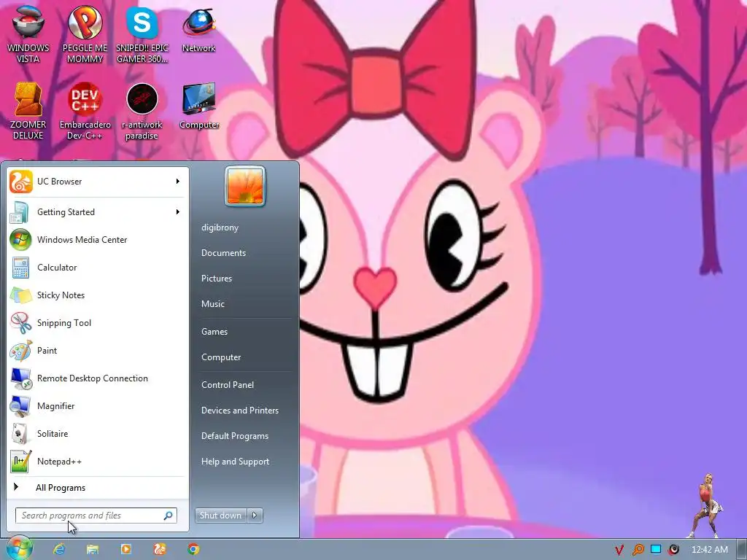Click the blue monitor tray icon
The height and width of the screenshot is (560, 747).
tap(656, 549)
